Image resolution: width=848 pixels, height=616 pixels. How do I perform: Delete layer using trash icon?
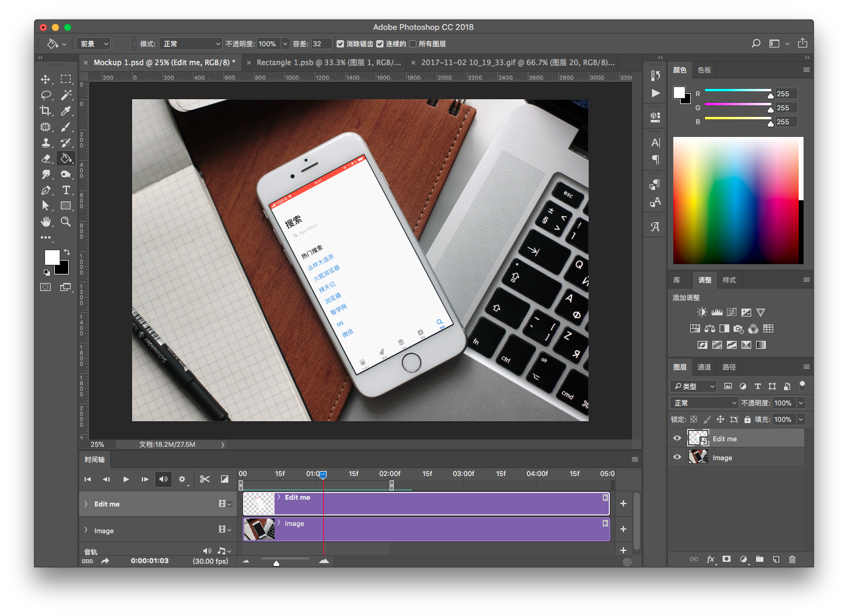click(x=792, y=559)
